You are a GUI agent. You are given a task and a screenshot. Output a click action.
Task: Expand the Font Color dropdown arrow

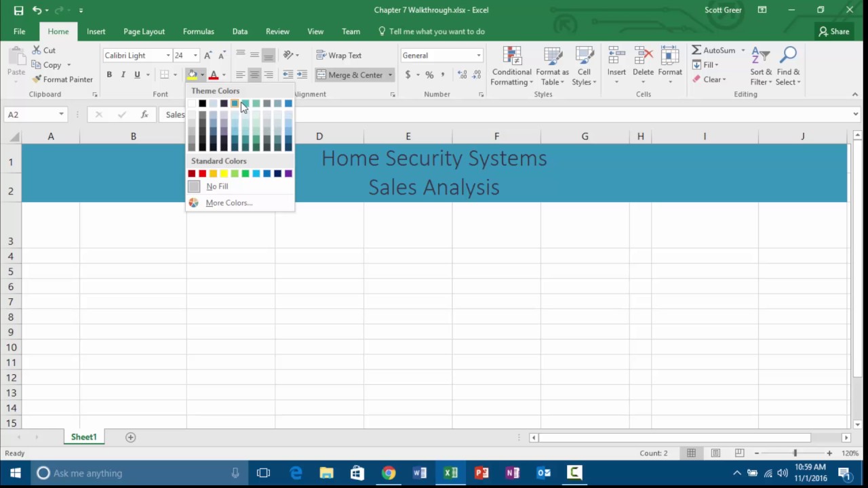click(x=224, y=75)
